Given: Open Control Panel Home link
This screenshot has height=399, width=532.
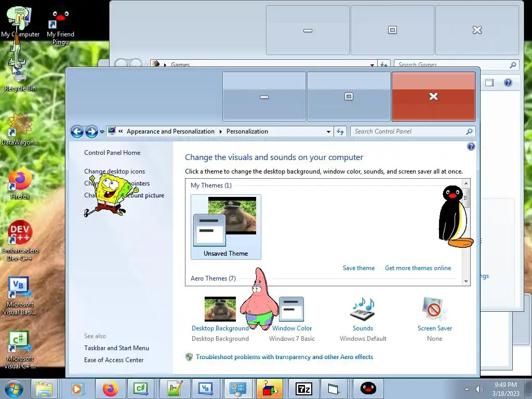Looking at the screenshot, I should pyautogui.click(x=112, y=153).
